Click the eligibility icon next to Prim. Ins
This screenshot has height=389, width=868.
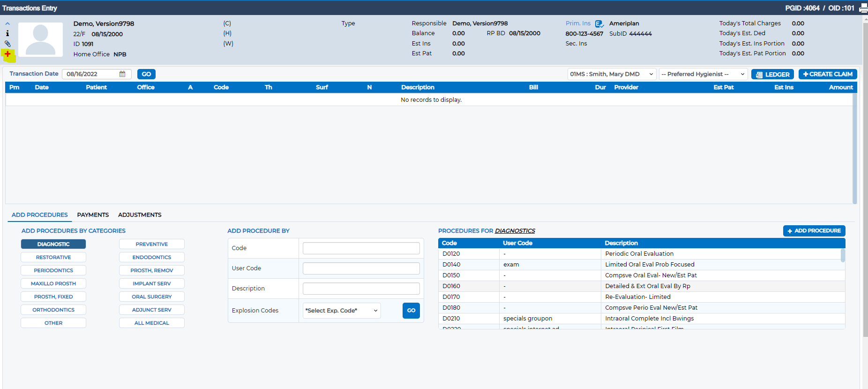click(x=599, y=24)
